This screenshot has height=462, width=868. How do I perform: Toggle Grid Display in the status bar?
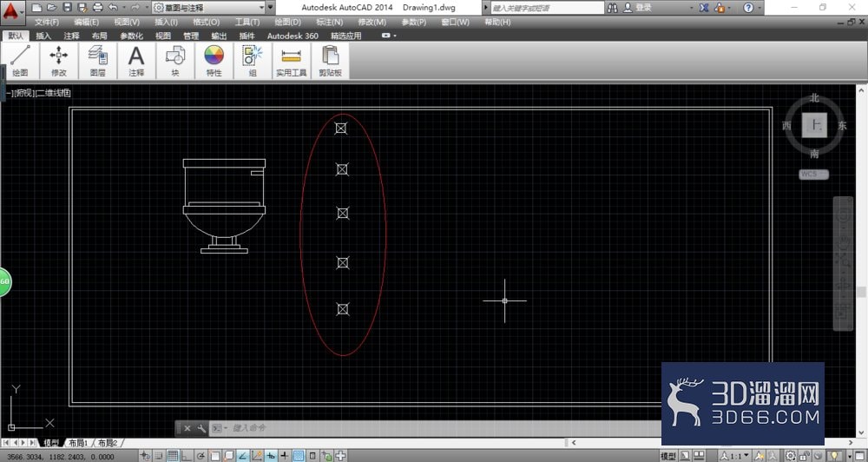click(x=172, y=456)
